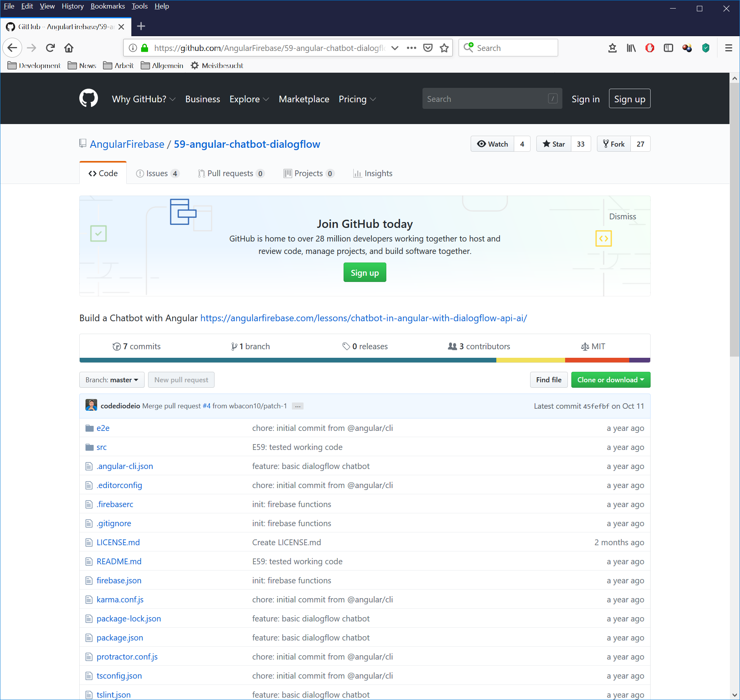Select the Code tab
Viewport: 740px width, 700px height.
(103, 173)
